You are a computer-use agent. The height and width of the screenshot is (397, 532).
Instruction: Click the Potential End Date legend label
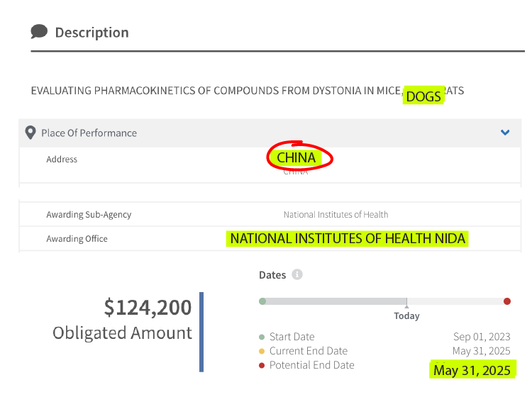coord(312,365)
